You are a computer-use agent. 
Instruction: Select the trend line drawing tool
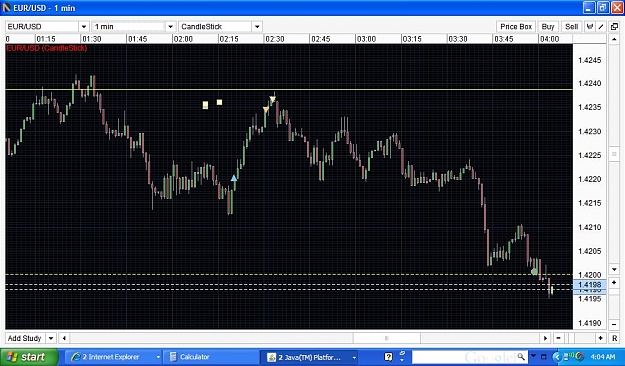point(601,27)
